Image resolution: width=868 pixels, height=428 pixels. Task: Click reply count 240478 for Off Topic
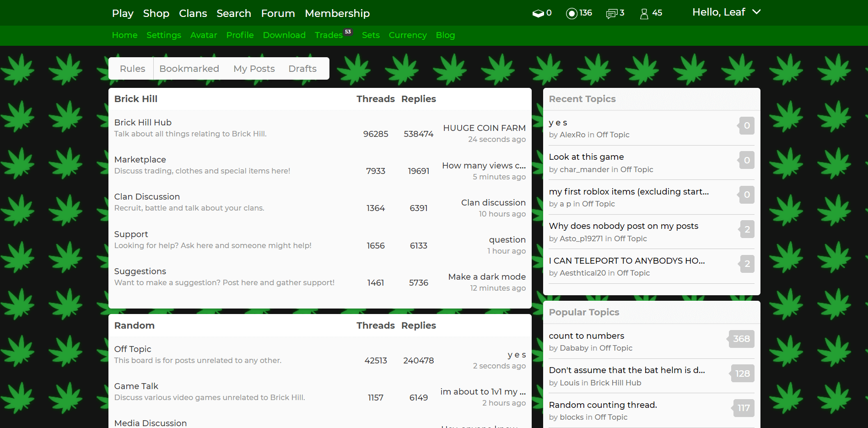point(418,361)
